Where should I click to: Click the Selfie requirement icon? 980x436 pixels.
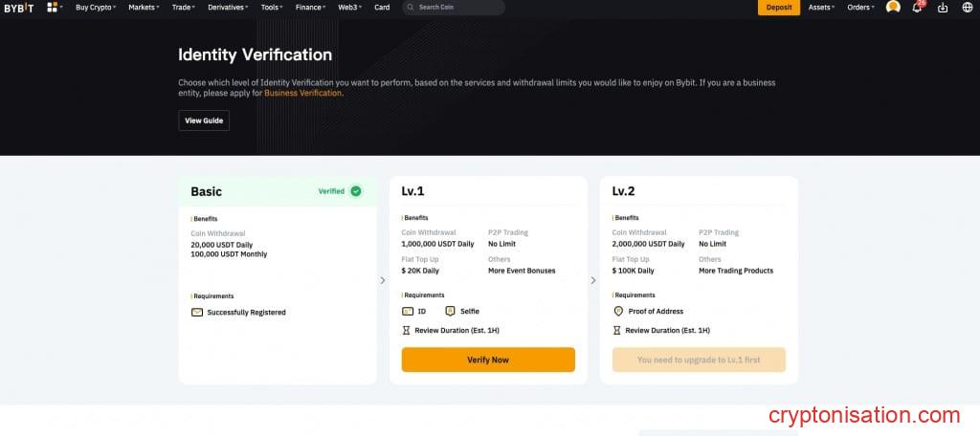click(x=450, y=312)
